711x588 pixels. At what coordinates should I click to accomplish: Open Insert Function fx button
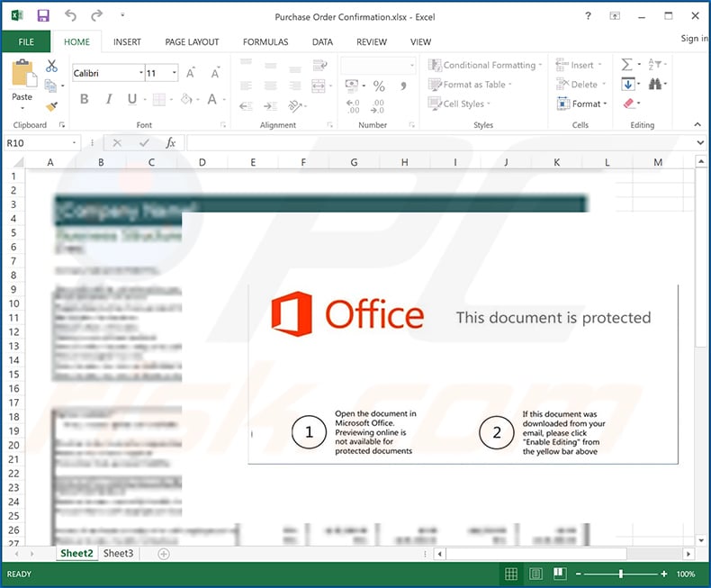tap(170, 143)
